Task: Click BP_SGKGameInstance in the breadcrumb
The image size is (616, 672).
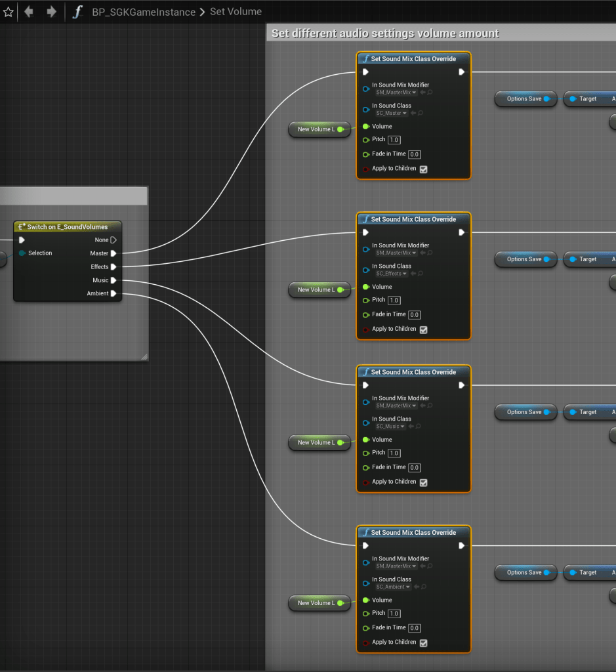Action: [144, 12]
